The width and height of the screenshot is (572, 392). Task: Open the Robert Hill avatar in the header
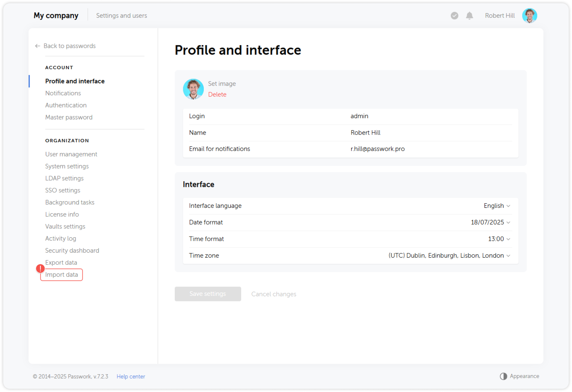click(x=529, y=16)
